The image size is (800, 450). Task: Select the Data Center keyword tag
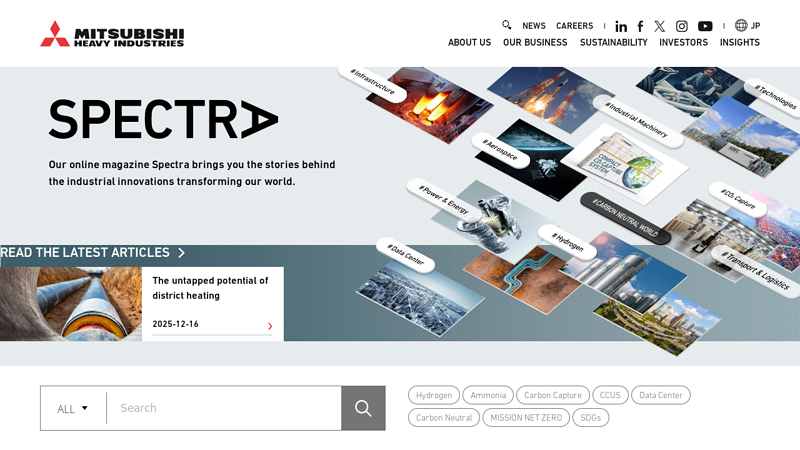tap(661, 395)
